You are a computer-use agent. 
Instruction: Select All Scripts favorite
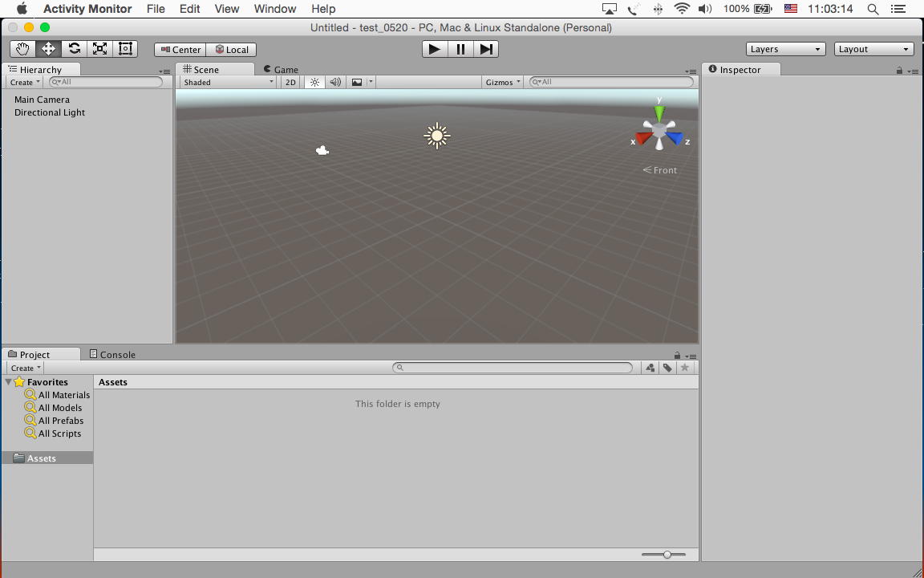coord(52,434)
